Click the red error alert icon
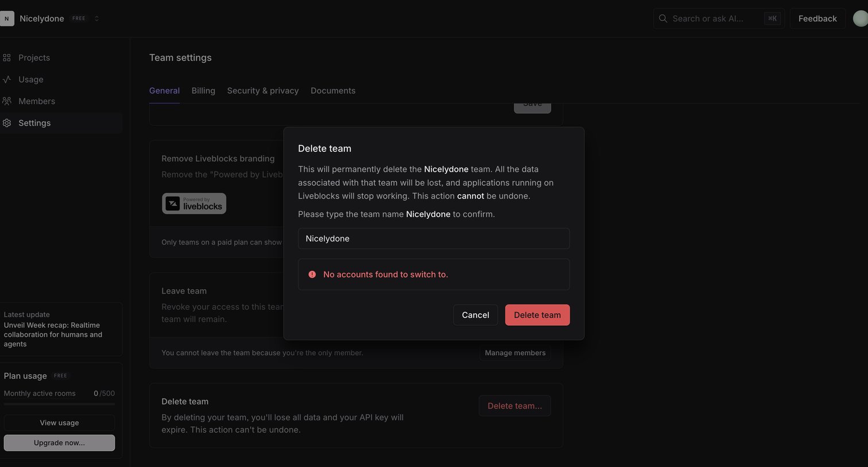The width and height of the screenshot is (868, 467). [x=312, y=274]
